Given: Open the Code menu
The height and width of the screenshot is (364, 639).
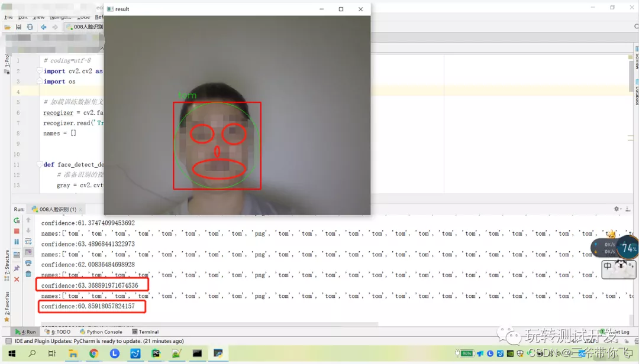Looking at the screenshot, I should pos(83,17).
